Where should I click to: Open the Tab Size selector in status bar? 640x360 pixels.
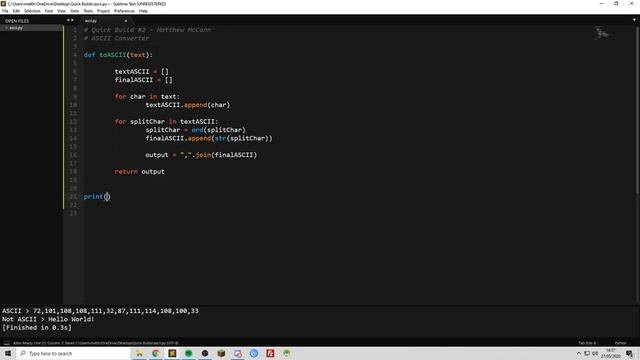pyautogui.click(x=587, y=343)
